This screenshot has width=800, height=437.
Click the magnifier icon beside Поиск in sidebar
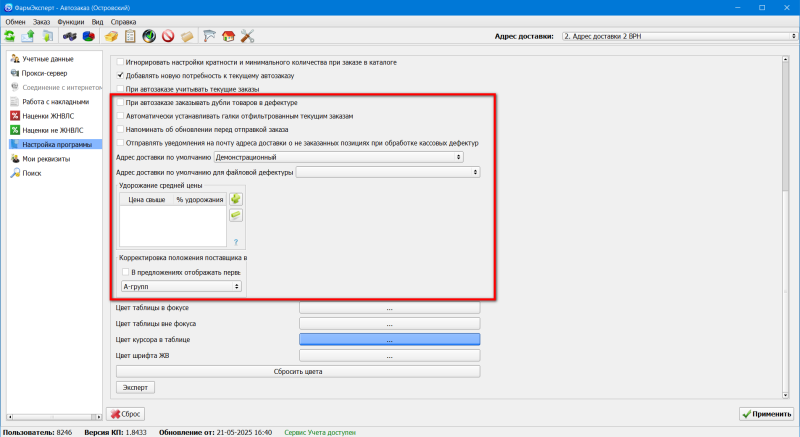pos(15,173)
